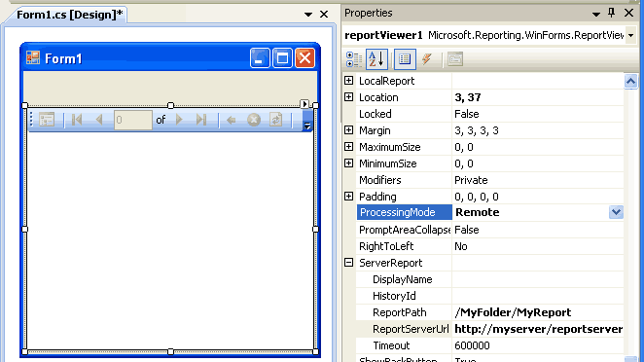Expand the MinimumSize property node
The height and width of the screenshot is (362, 644).
[348, 163]
